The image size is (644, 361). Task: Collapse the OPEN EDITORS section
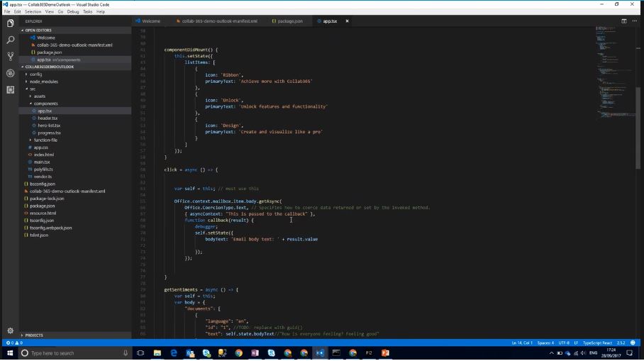[x=39, y=30]
